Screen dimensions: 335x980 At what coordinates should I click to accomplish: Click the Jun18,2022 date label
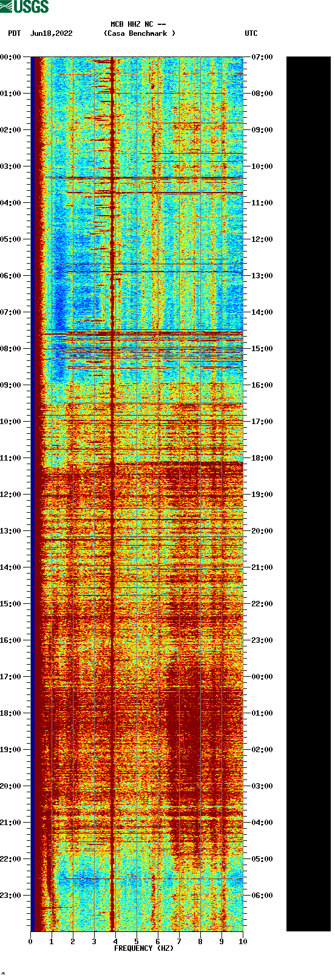[51, 33]
